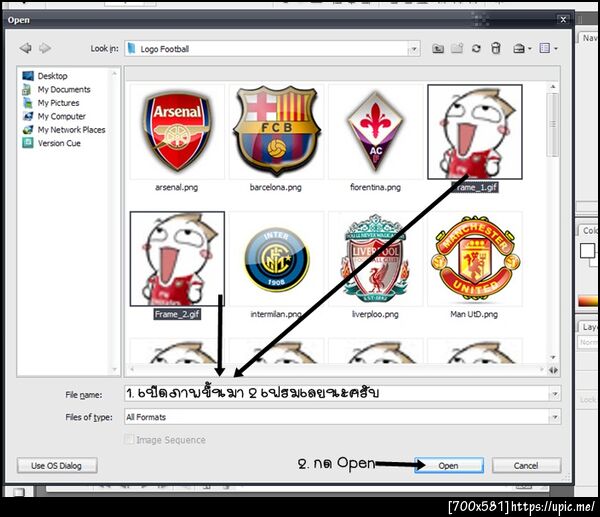
Task: Refresh the file list icon
Action: [x=476, y=49]
